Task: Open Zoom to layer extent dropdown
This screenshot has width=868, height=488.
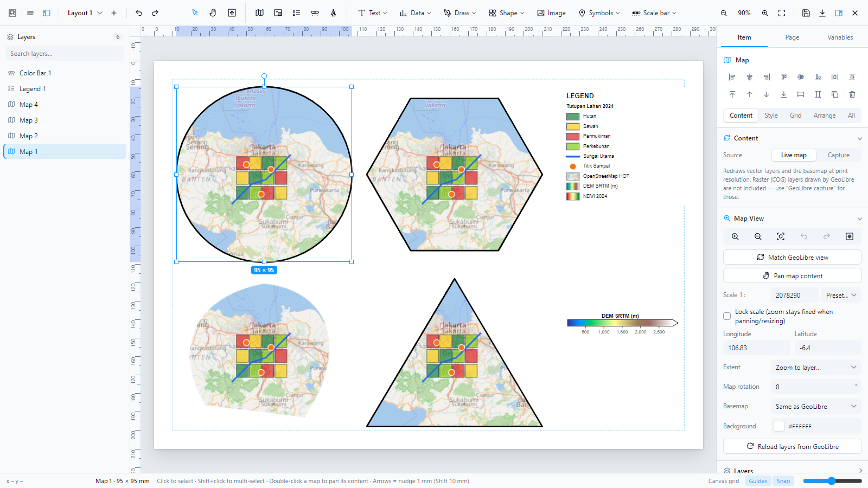Action: [816, 367]
